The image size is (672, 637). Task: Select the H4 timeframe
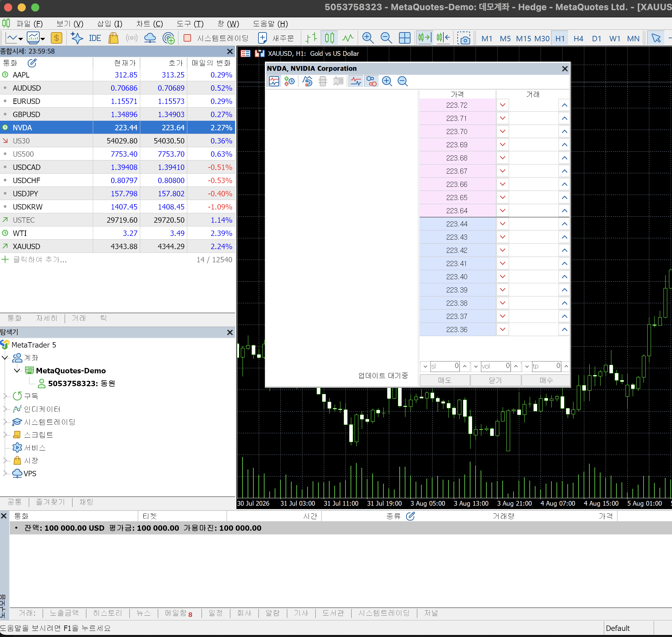578,39
